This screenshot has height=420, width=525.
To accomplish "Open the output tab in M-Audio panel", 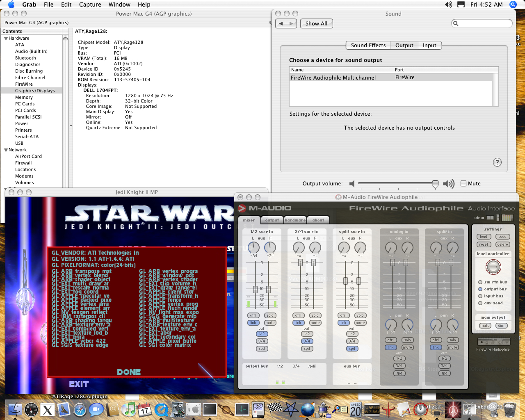I will 272,220.
